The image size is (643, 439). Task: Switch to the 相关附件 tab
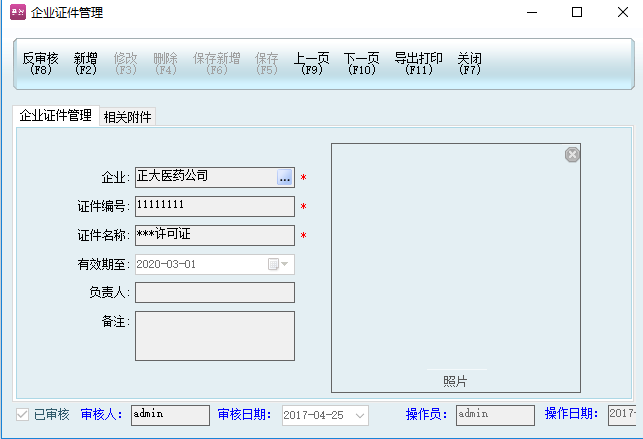click(x=128, y=117)
